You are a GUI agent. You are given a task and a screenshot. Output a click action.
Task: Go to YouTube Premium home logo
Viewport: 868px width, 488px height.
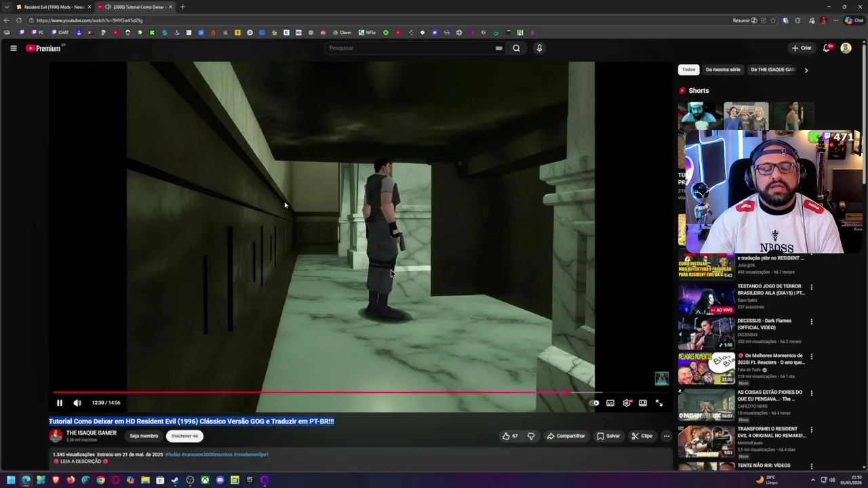tap(45, 48)
